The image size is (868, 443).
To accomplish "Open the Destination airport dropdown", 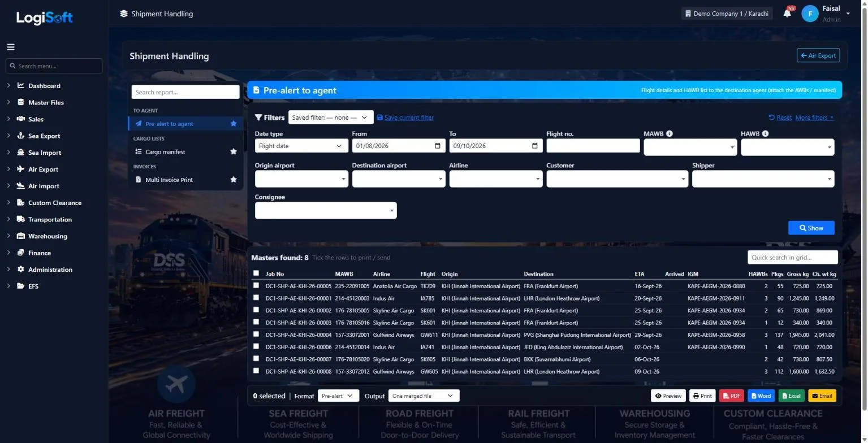I will click(x=399, y=179).
